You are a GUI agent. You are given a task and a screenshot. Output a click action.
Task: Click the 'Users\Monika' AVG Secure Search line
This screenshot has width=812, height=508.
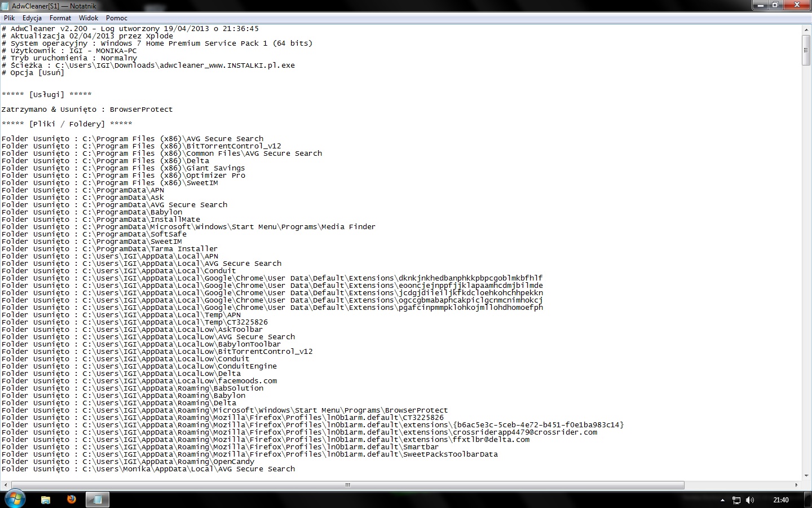click(x=148, y=469)
